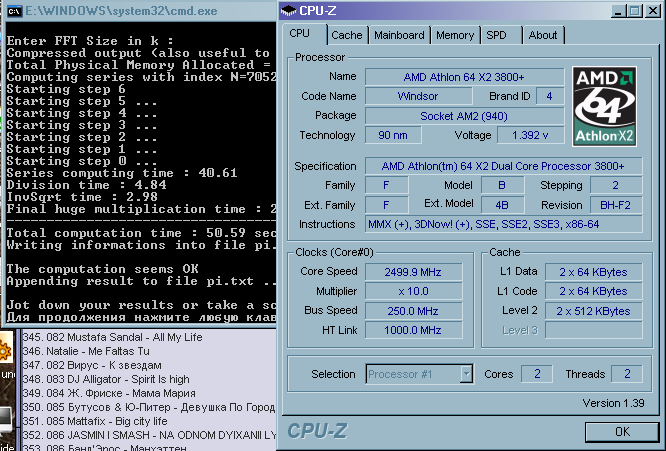This screenshot has height=451, width=666.
Task: Select the SPD tab
Action: (x=497, y=35)
